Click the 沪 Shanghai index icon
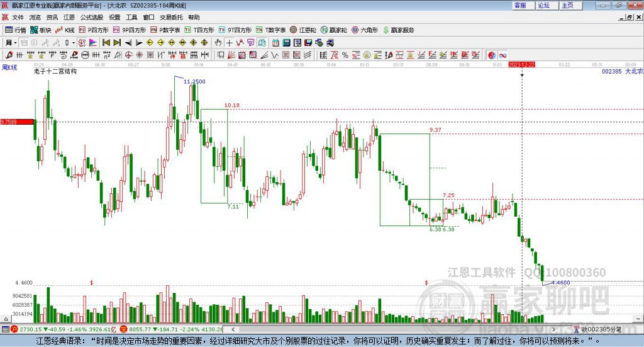Screen dimensions: 644x347 (14, 329)
